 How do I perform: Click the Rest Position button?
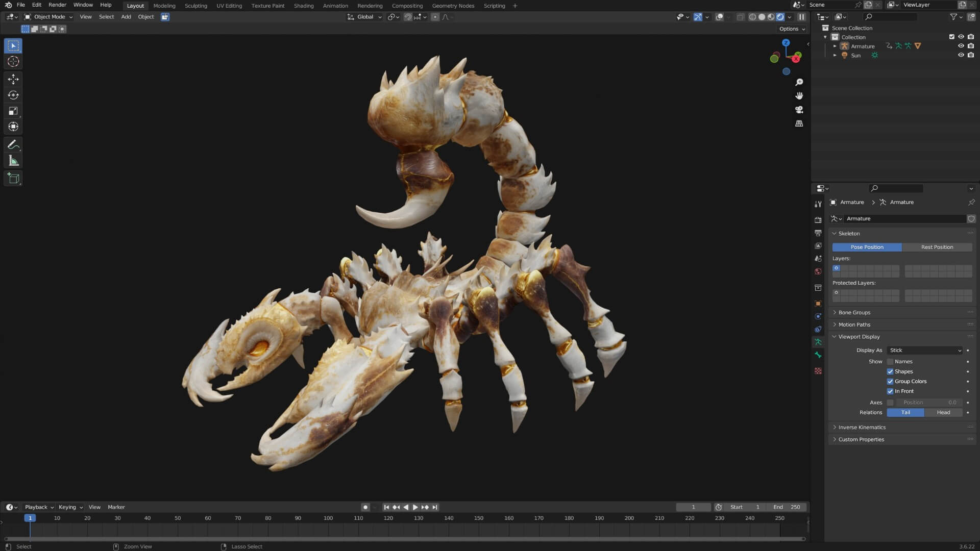(x=937, y=247)
